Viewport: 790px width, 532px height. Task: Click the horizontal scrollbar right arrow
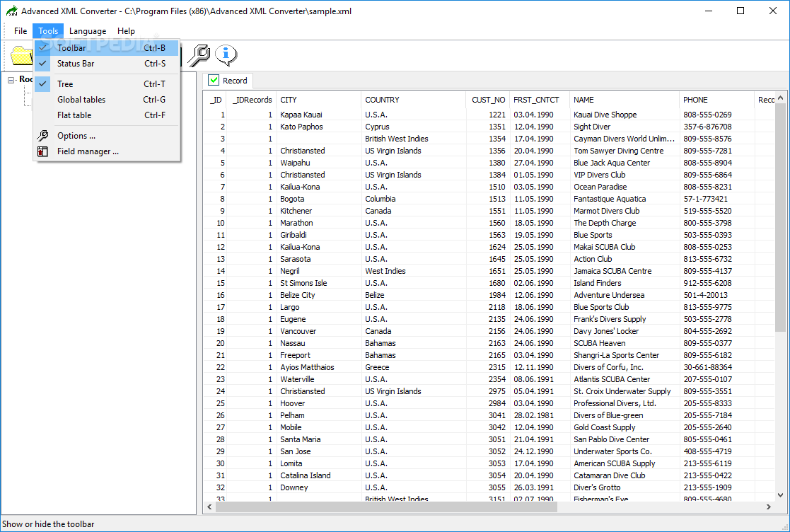[768, 507]
